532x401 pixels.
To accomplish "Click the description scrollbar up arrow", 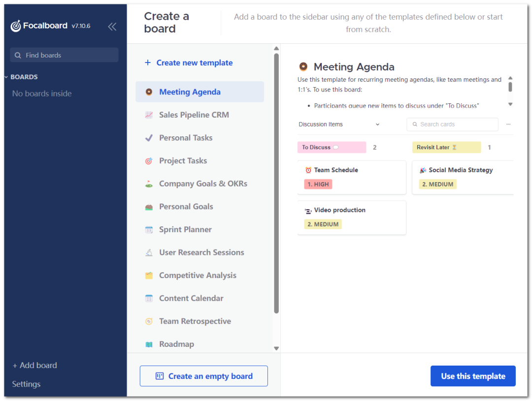I will [510, 78].
